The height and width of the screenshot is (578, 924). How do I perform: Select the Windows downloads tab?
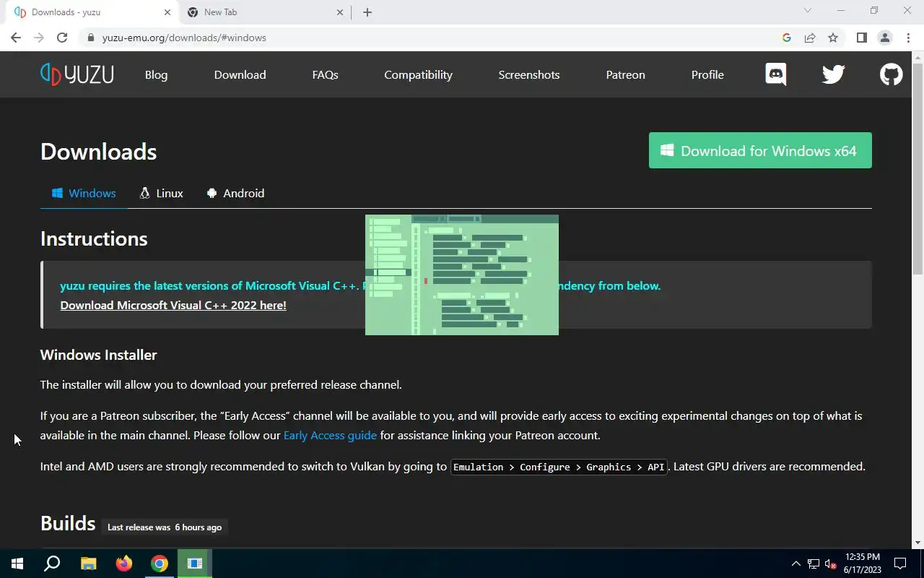(x=84, y=193)
